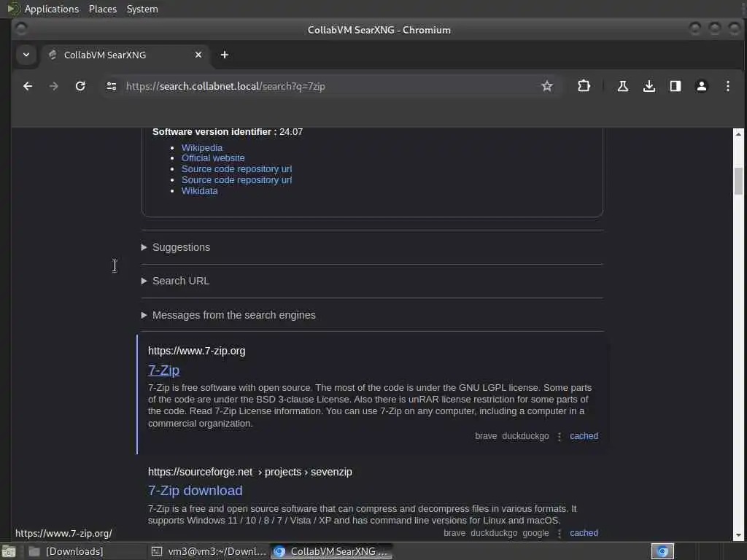
Task: Click the scrollbar up arrow
Action: tap(738, 134)
